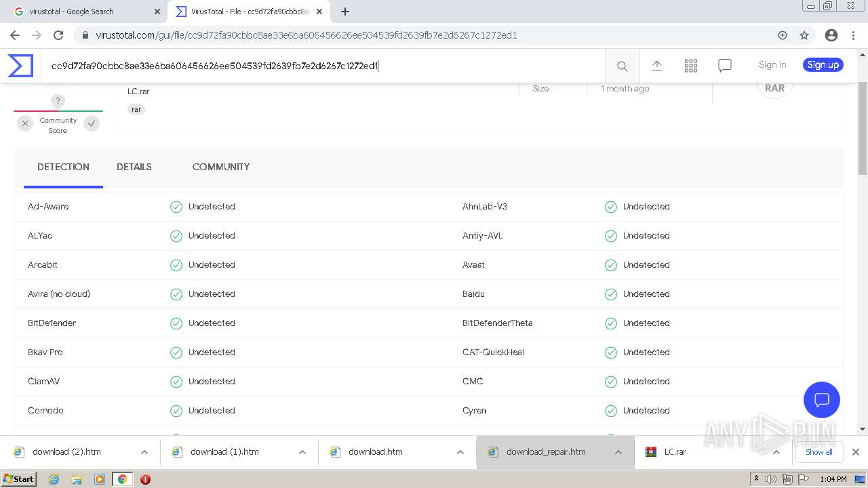The height and width of the screenshot is (488, 868).
Task: Expand LC.rar download options chevron
Action: (776, 452)
